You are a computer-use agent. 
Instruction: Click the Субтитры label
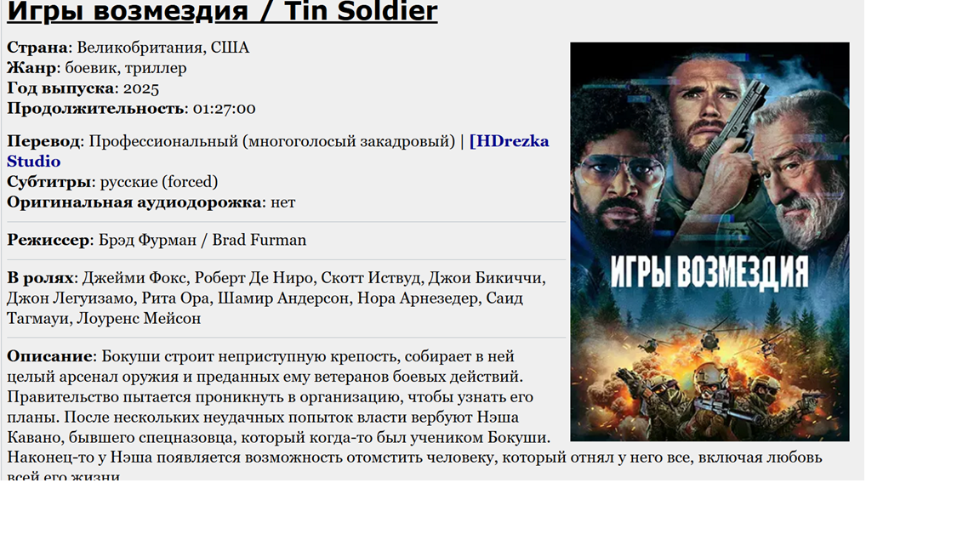[48, 183]
